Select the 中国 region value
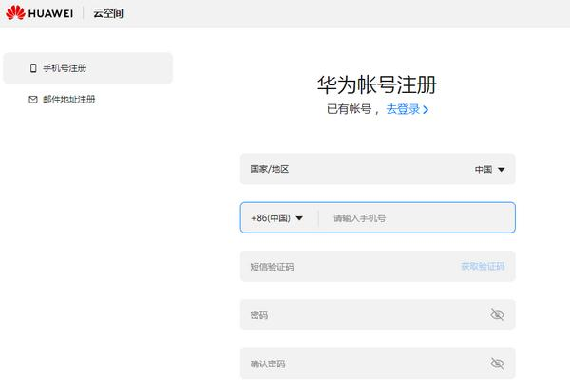The width and height of the screenshot is (570, 392). click(x=484, y=170)
